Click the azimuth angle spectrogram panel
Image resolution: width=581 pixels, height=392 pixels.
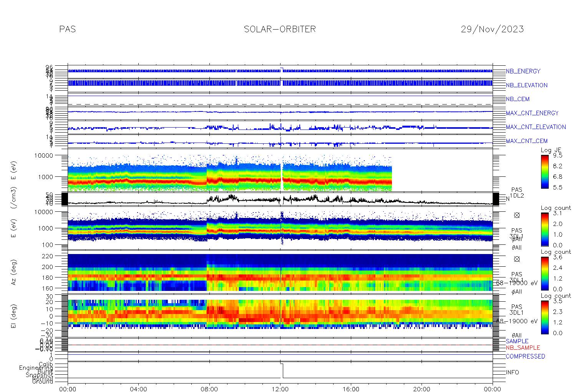click(280, 272)
